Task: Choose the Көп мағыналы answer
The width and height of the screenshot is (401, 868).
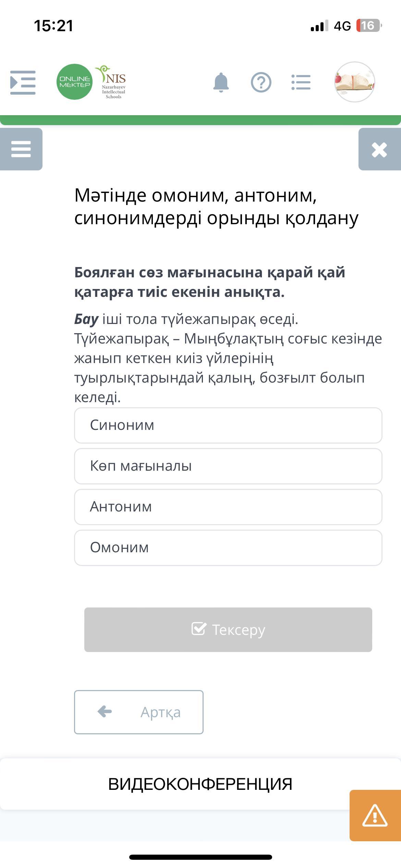Action: [x=228, y=466]
